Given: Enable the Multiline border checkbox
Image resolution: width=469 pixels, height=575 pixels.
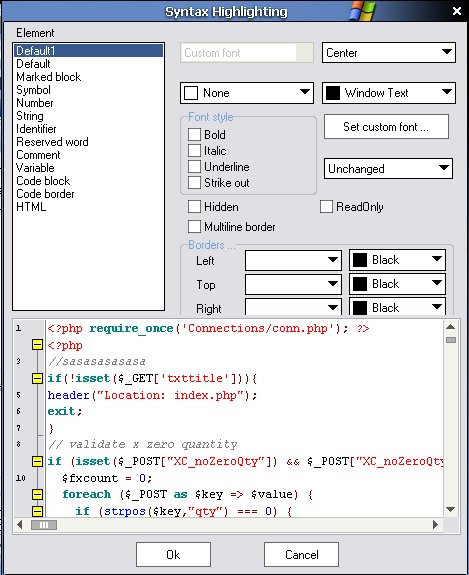Looking at the screenshot, I should (194, 227).
